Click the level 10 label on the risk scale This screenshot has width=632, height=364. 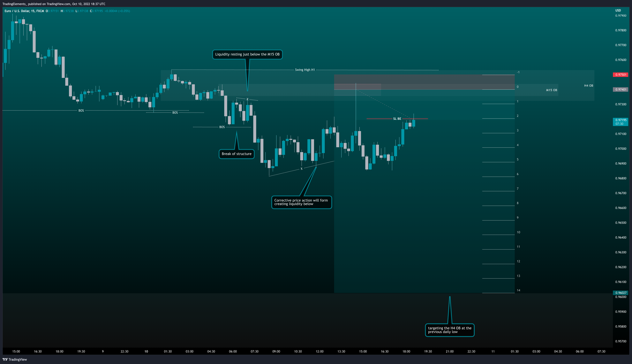point(518,232)
